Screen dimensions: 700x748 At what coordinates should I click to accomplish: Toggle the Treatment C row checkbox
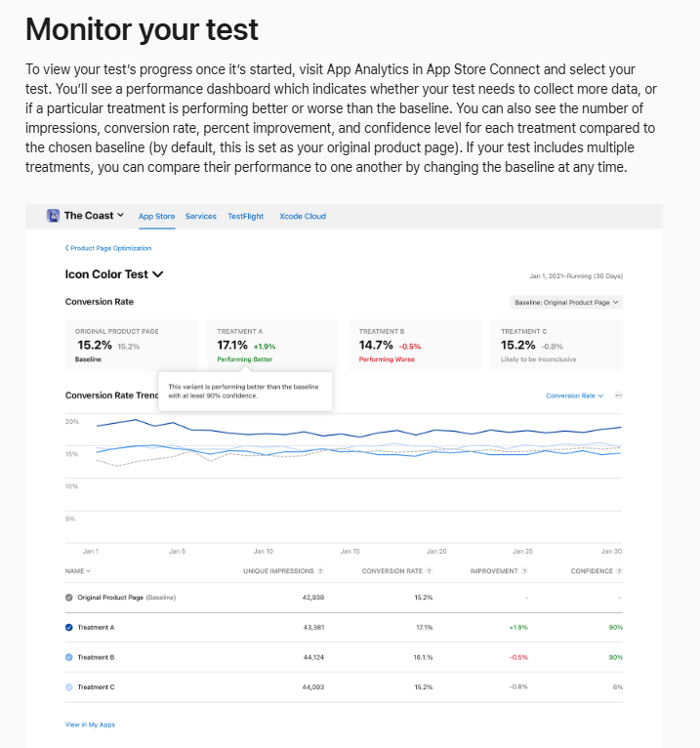click(x=69, y=687)
